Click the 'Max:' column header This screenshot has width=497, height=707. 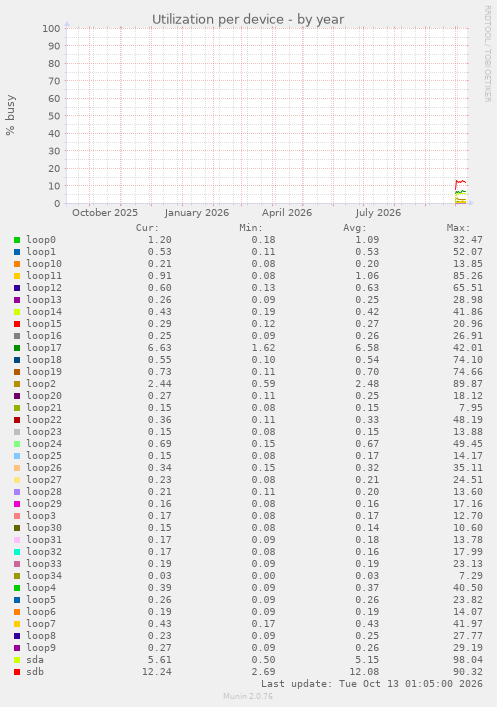458,228
